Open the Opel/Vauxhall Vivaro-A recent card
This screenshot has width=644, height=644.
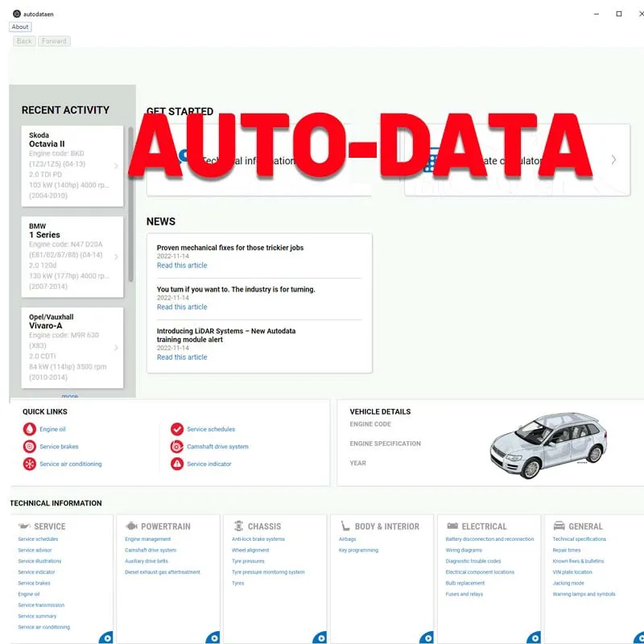click(72, 348)
